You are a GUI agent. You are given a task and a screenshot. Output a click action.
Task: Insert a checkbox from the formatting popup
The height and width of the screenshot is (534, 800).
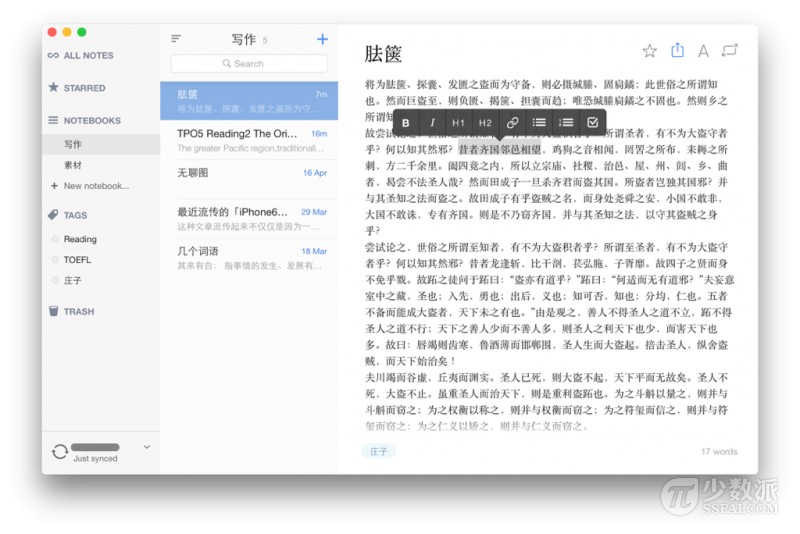tap(592, 123)
